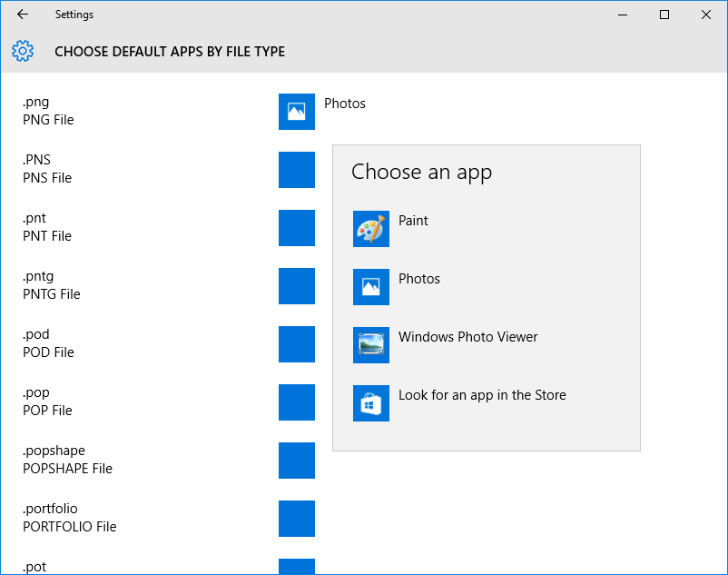Click the Choose an app heading
The image size is (728, 575).
coord(421,172)
